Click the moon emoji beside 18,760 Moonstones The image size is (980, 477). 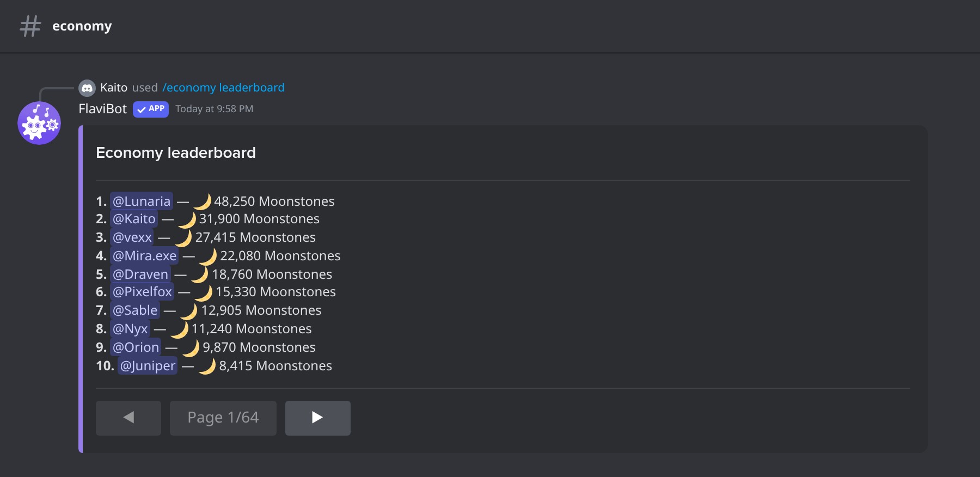click(x=200, y=274)
